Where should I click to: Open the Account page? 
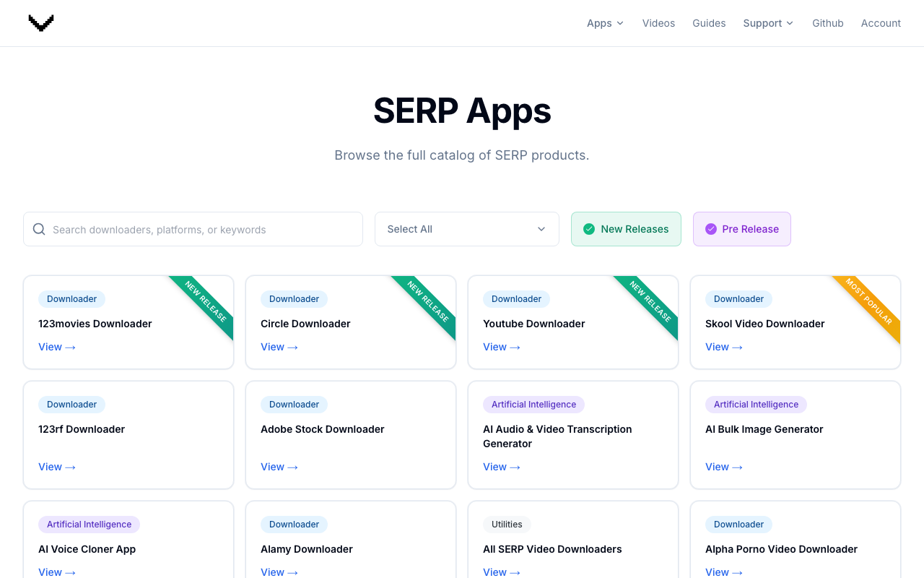click(881, 23)
